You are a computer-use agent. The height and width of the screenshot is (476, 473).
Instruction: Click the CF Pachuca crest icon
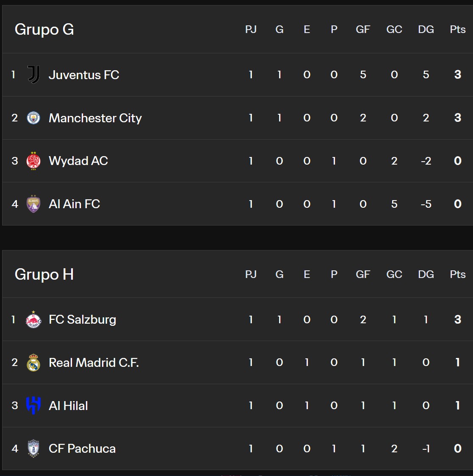[33, 448]
